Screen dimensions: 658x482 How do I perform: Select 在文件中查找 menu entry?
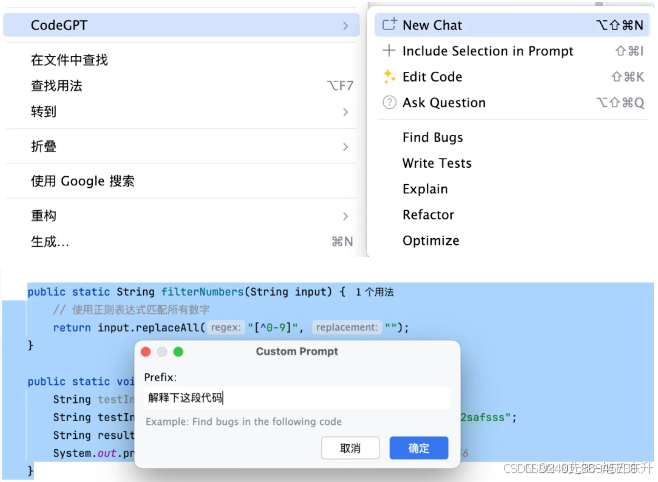click(181, 60)
